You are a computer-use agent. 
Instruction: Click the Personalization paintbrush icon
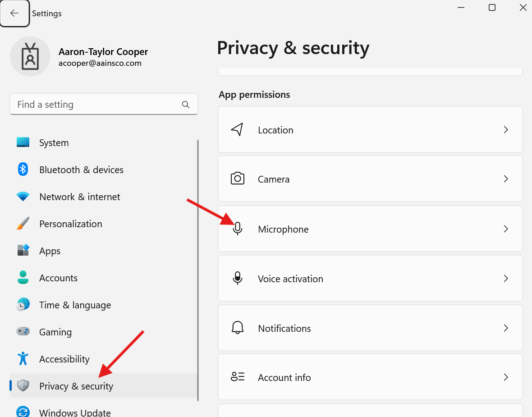[23, 224]
